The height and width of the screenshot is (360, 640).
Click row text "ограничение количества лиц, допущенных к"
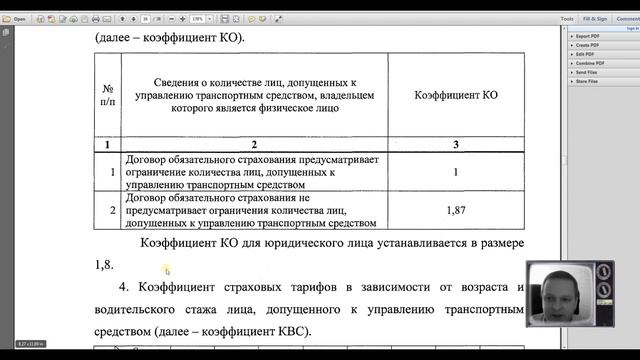point(230,172)
